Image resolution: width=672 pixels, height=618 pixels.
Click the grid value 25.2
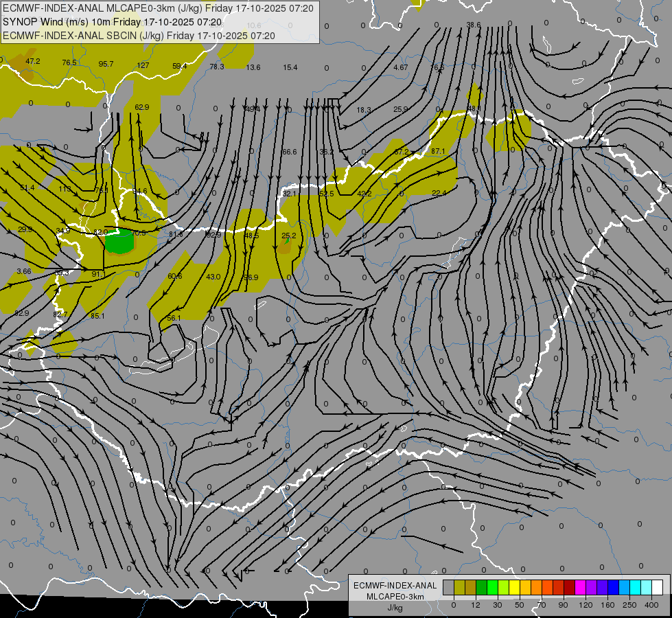point(289,236)
